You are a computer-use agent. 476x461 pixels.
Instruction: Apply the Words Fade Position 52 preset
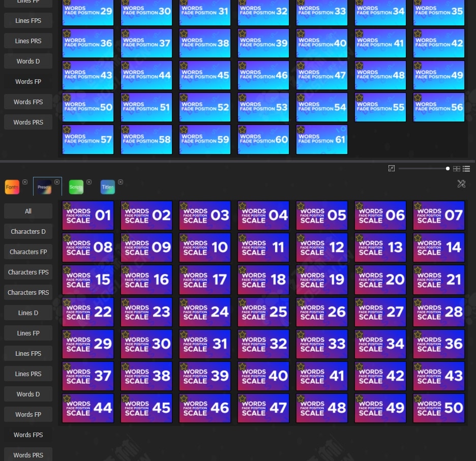click(x=205, y=107)
